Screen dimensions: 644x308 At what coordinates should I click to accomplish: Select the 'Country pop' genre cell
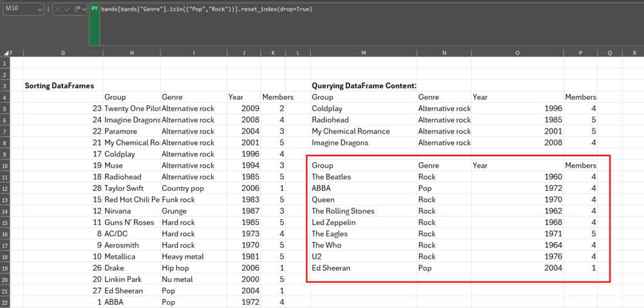pyautogui.click(x=194, y=188)
